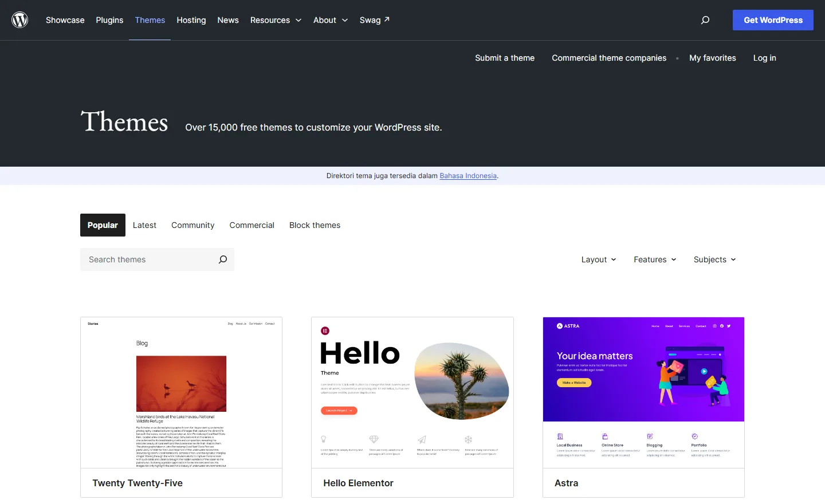Click the large Themes page heading
This screenshot has height=504, width=825.
point(124,121)
